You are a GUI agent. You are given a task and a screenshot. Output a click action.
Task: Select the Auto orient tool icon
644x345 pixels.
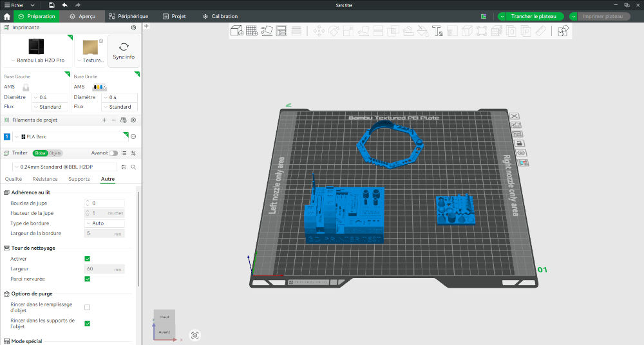click(267, 31)
